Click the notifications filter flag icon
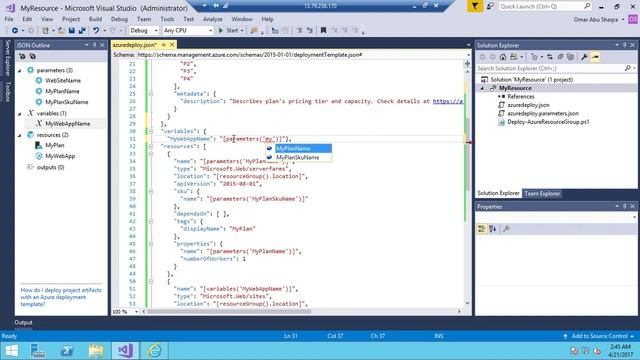This screenshot has width=640, height=360. [x=475, y=6]
